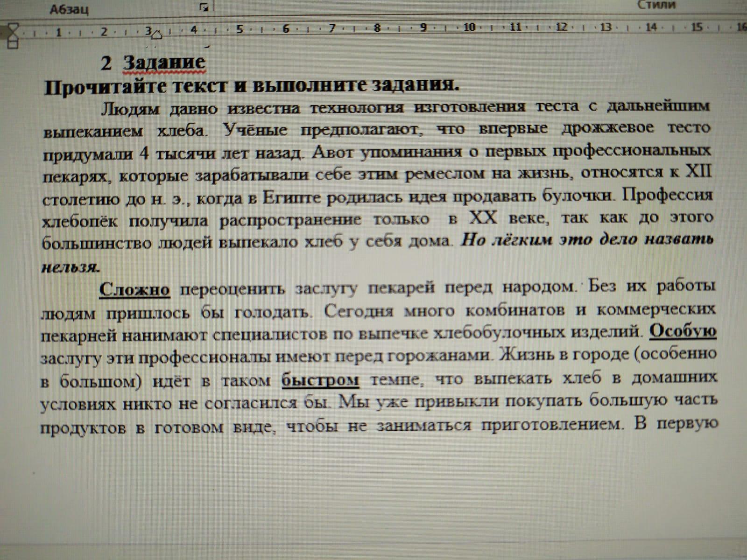Click the word коммерческих in the text

pyautogui.click(x=657, y=309)
